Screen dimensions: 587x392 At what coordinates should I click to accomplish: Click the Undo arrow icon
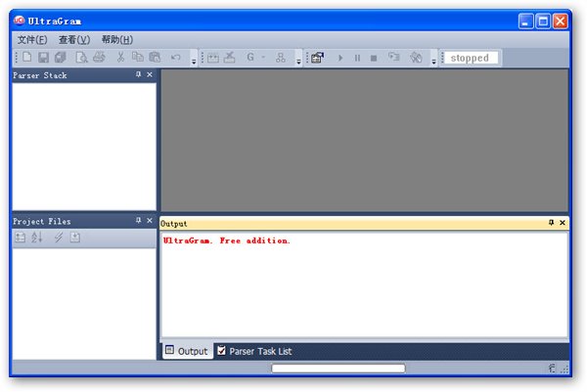[x=175, y=58]
